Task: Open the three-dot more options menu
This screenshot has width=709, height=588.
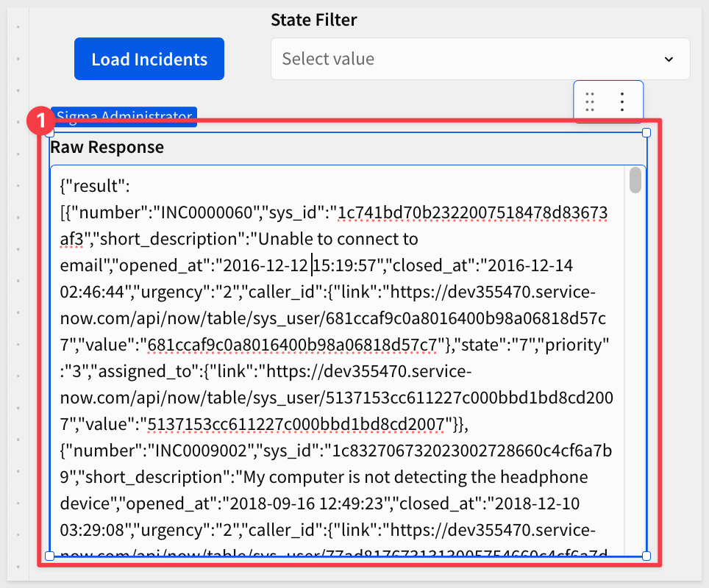Action: (622, 101)
